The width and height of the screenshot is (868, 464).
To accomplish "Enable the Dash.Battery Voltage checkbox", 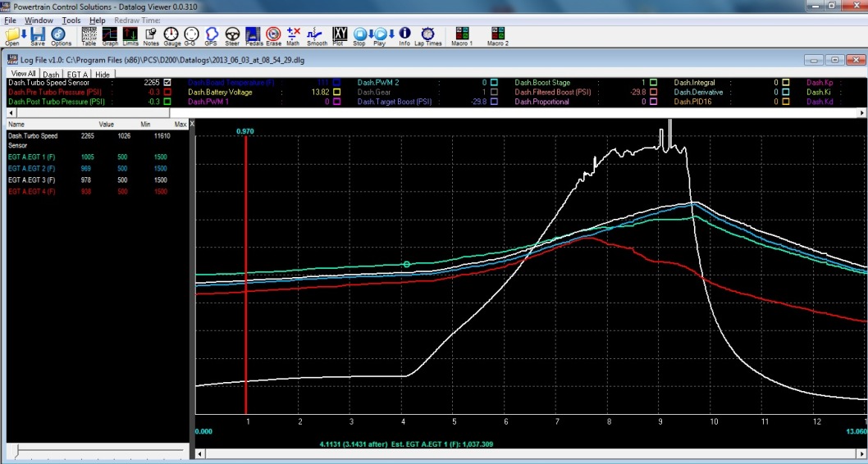I will coord(336,92).
